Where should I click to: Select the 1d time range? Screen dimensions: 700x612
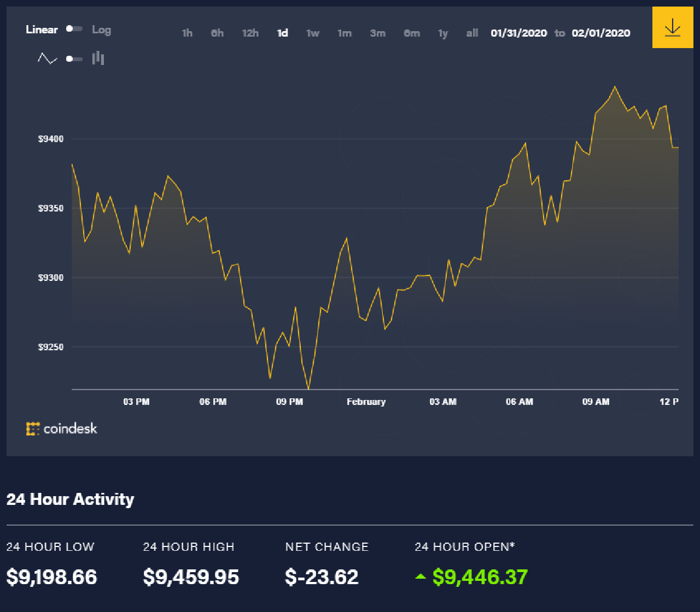click(x=282, y=33)
